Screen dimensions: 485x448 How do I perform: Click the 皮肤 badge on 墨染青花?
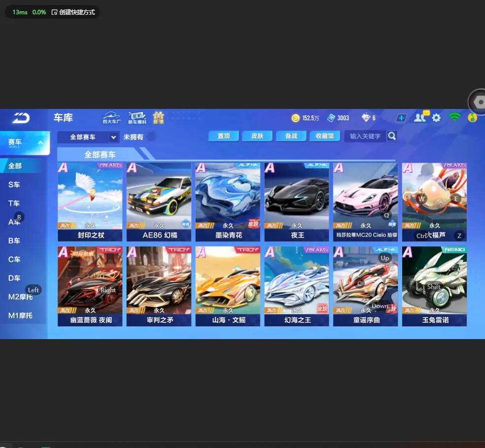253,224
